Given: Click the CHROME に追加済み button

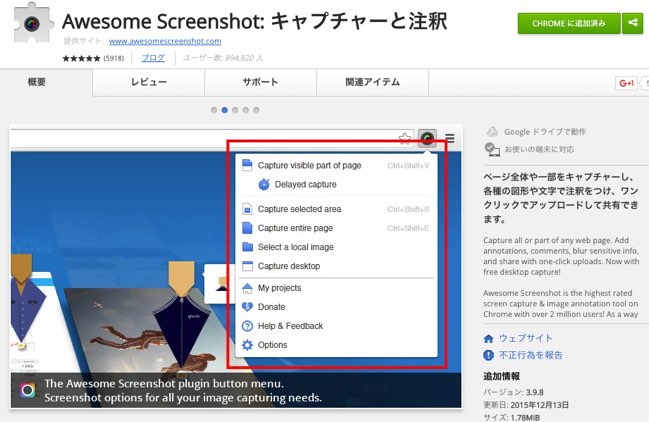Looking at the screenshot, I should click(x=569, y=23).
